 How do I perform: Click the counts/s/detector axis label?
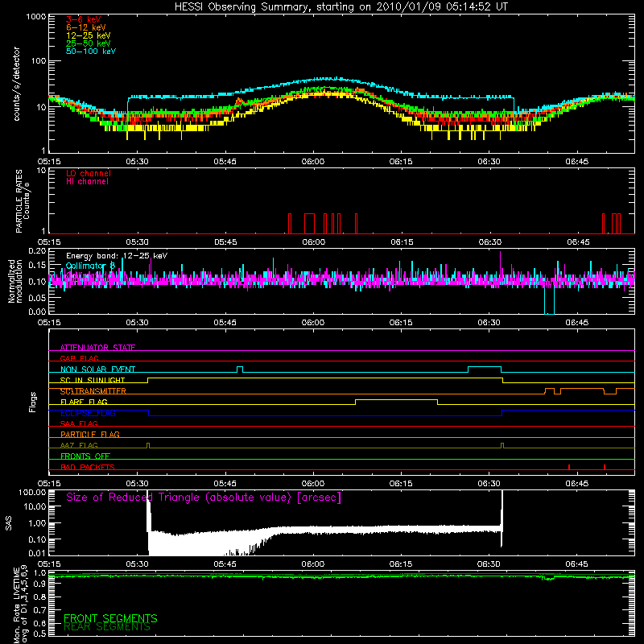click(x=16, y=84)
